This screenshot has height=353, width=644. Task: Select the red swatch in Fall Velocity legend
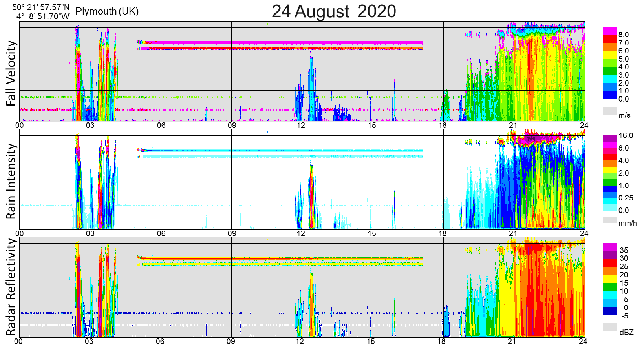pyautogui.click(x=610, y=39)
